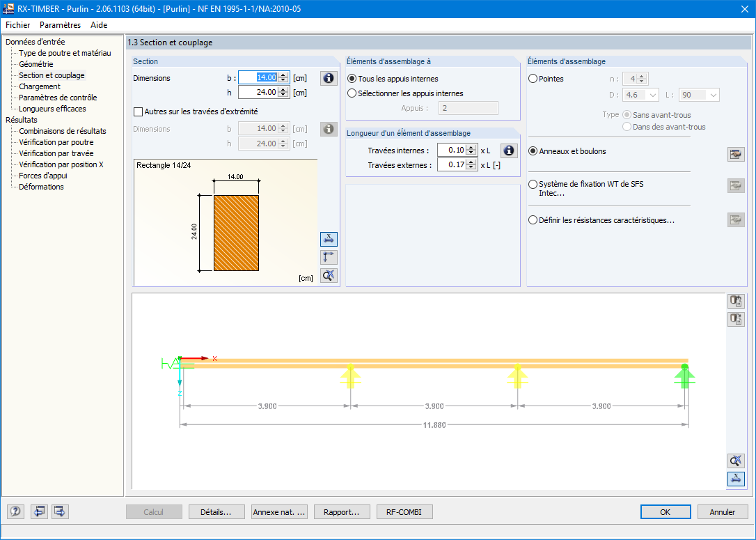Click the Annexe nat. ... button
This screenshot has width=756, height=540.
[279, 512]
